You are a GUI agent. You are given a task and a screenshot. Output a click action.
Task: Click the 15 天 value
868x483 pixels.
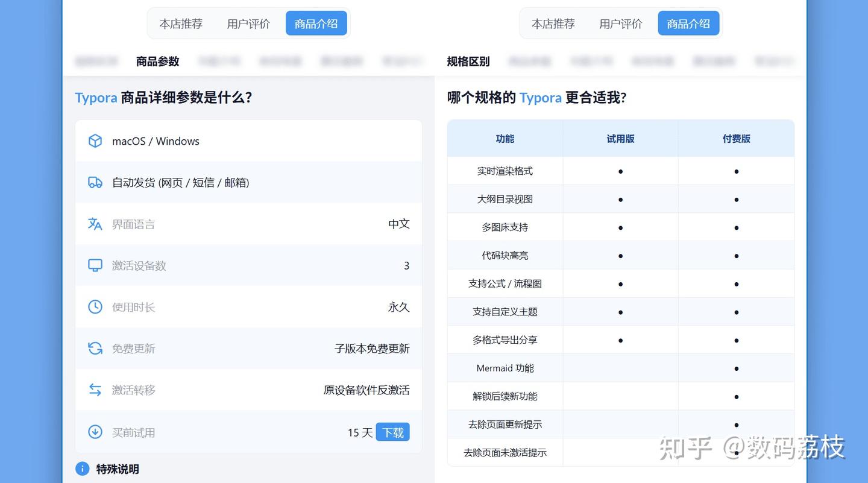(360, 432)
